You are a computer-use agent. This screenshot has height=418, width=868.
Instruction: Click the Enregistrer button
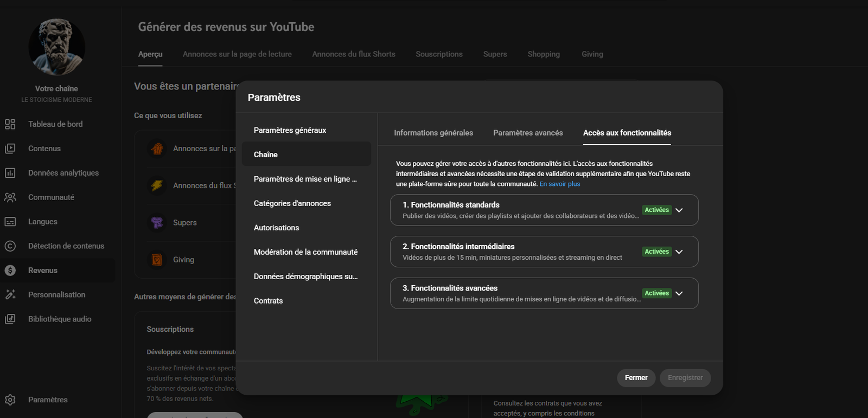click(685, 378)
